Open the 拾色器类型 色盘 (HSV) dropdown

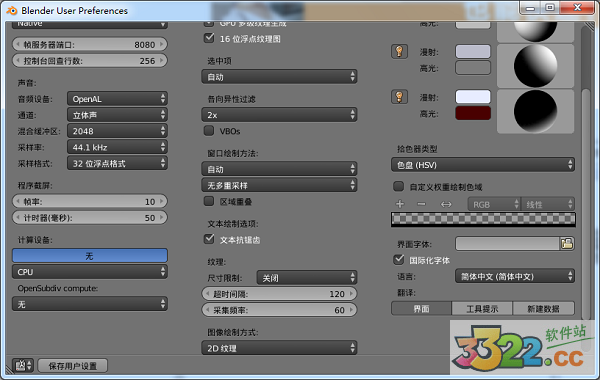click(x=483, y=165)
